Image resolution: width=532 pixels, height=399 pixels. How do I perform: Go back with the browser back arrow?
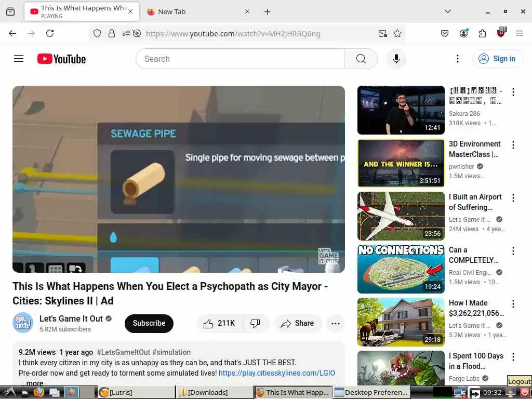(x=12, y=33)
